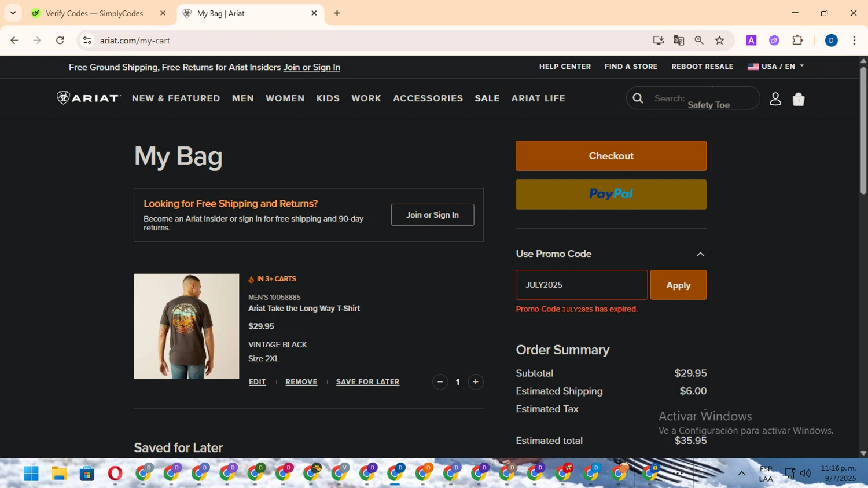This screenshot has width=868, height=488.
Task: Open the account profile icon
Action: coord(775,99)
